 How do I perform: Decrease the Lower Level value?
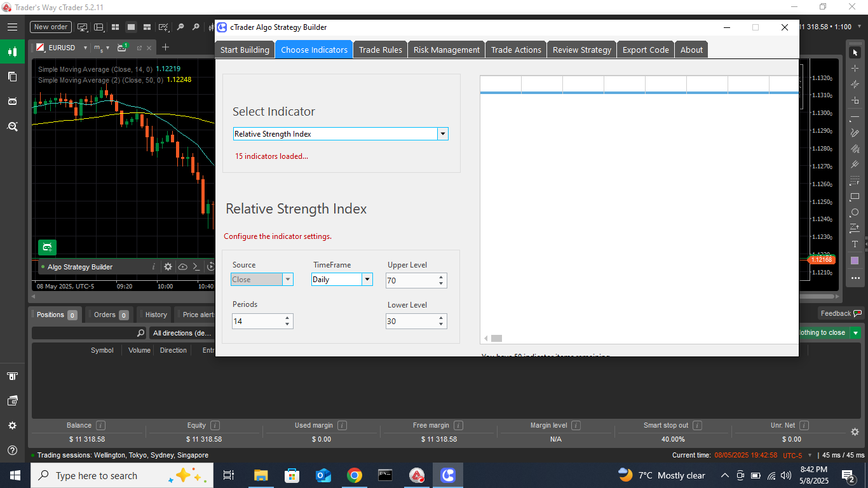(441, 325)
